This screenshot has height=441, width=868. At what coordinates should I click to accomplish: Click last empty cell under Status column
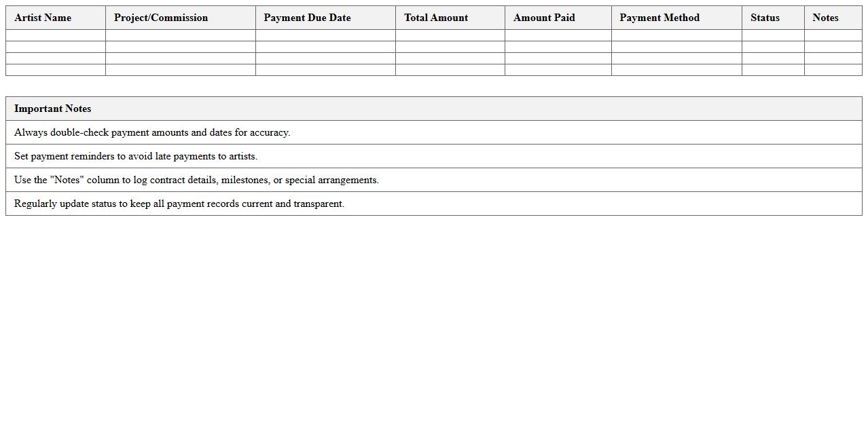click(773, 70)
